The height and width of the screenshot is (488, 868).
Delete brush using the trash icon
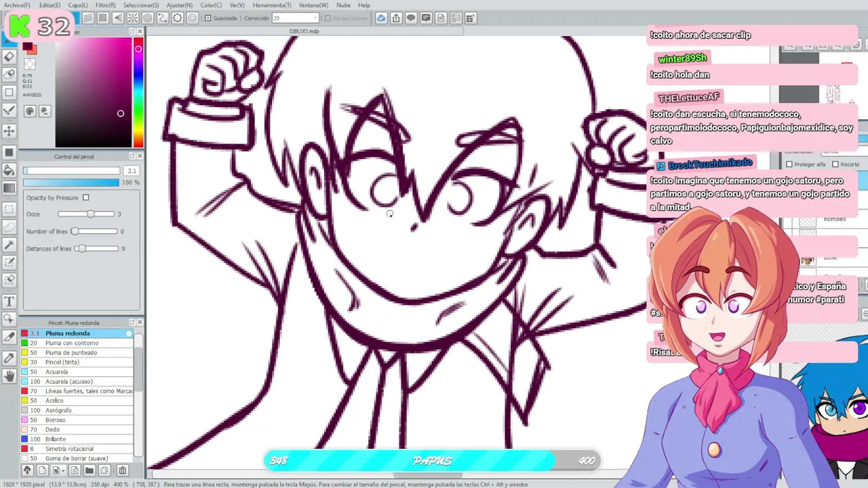click(122, 470)
